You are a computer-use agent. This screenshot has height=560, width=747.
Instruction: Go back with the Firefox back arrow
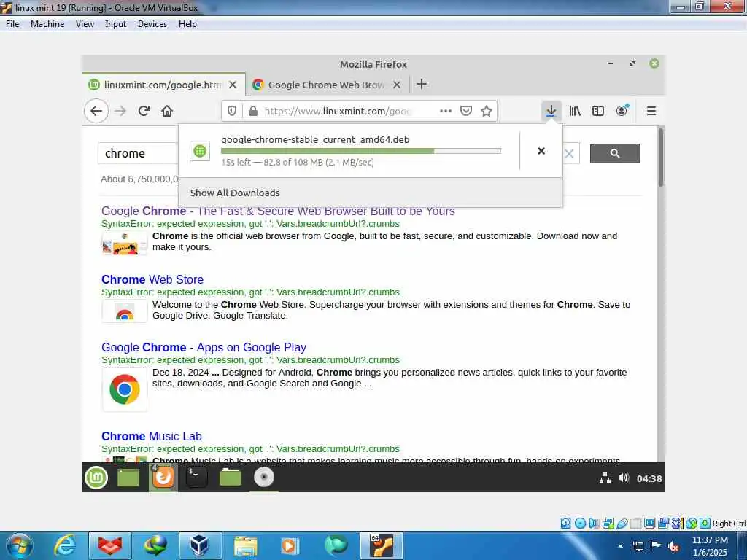[x=96, y=111]
